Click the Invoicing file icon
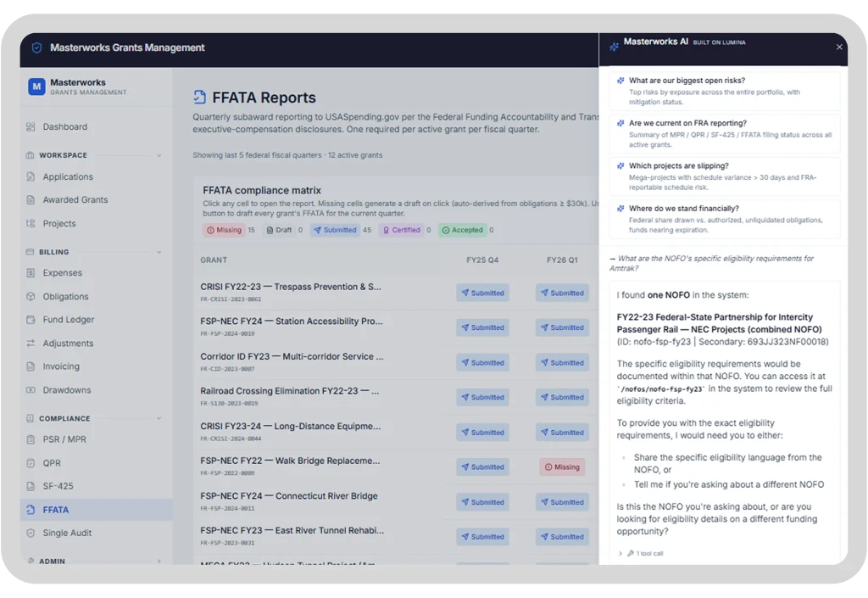This screenshot has width=868, height=598. point(31,366)
